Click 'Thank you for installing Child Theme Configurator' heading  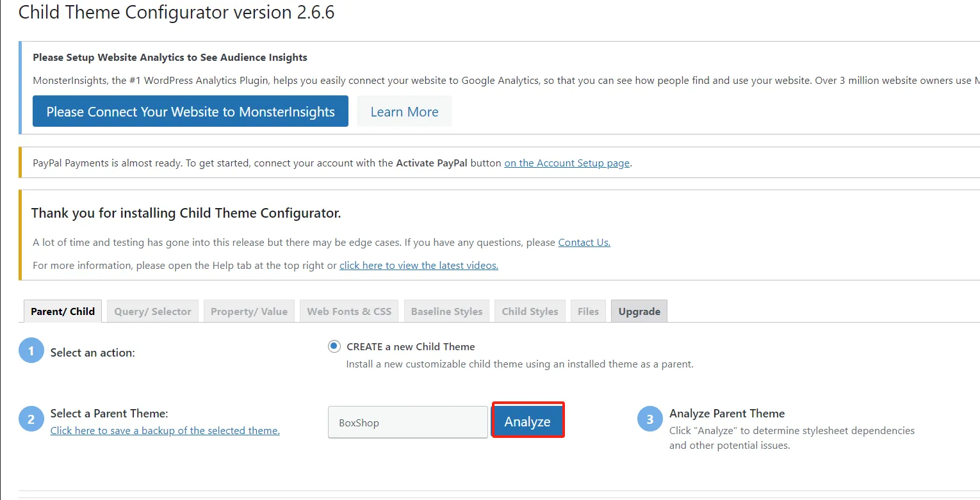click(x=186, y=213)
